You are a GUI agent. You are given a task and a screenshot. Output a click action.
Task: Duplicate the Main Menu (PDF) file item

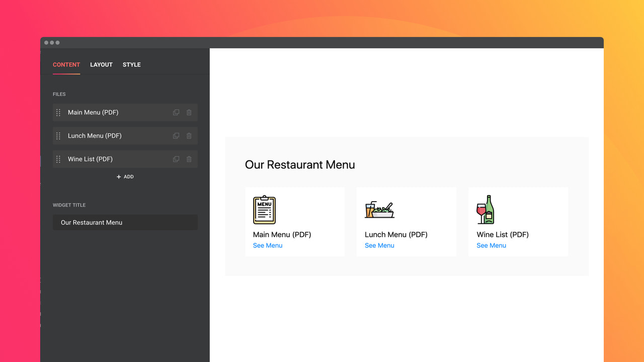pyautogui.click(x=176, y=112)
